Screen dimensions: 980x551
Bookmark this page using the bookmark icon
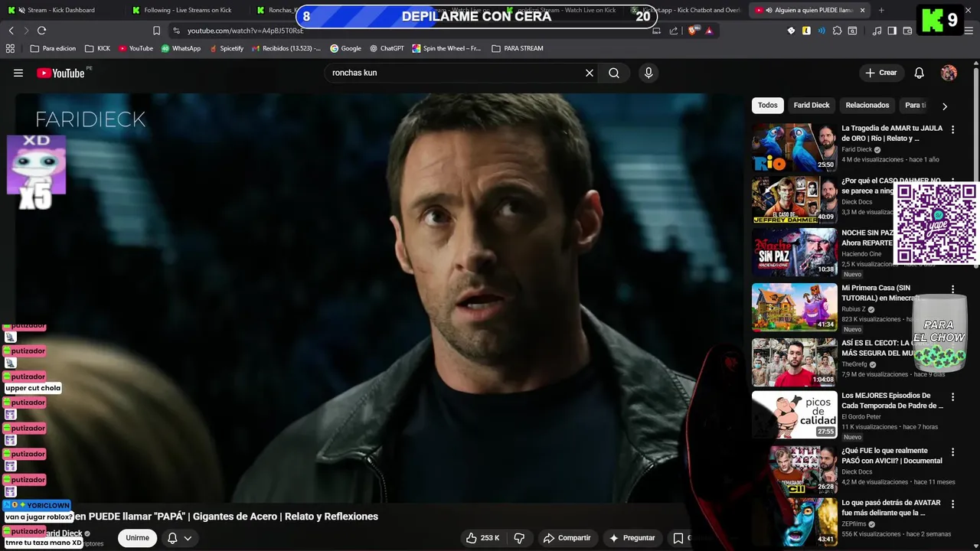(x=156, y=31)
